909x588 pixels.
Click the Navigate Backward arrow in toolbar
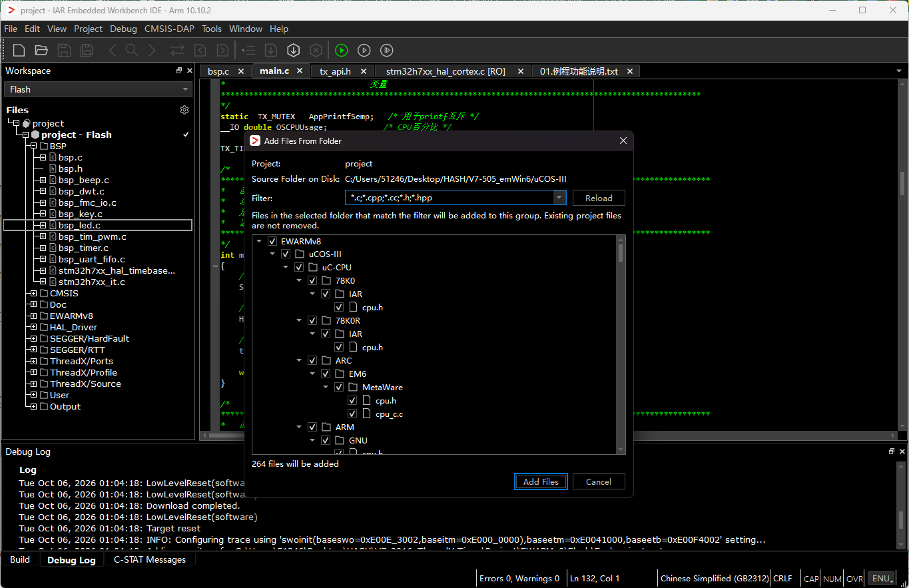pos(112,50)
